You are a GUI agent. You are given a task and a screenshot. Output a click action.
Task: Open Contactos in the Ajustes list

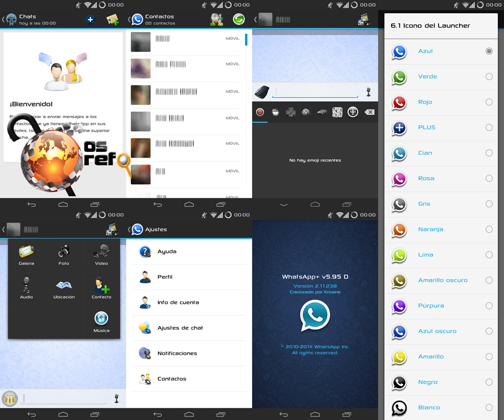(189, 379)
